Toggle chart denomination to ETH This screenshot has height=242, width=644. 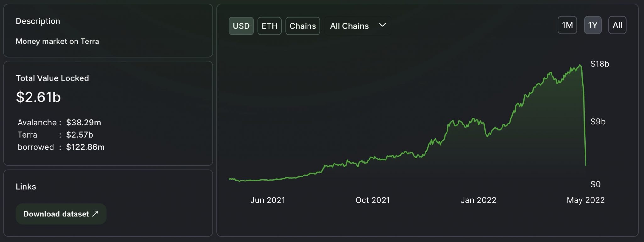click(269, 26)
